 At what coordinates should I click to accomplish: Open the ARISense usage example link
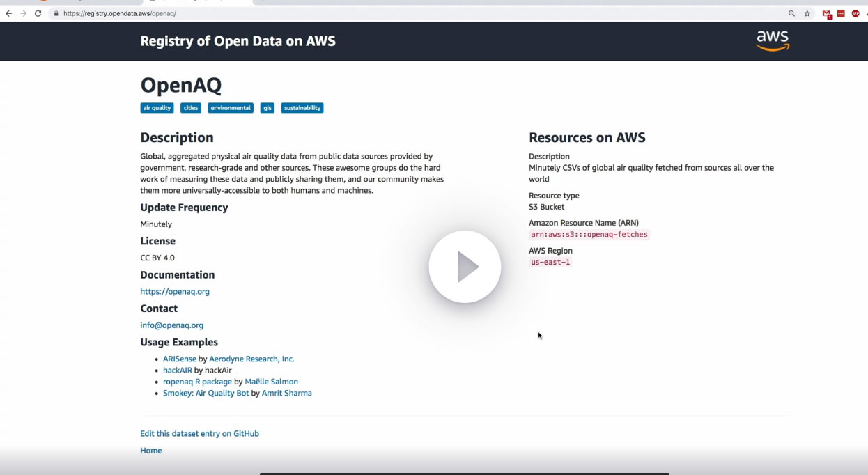point(180,359)
